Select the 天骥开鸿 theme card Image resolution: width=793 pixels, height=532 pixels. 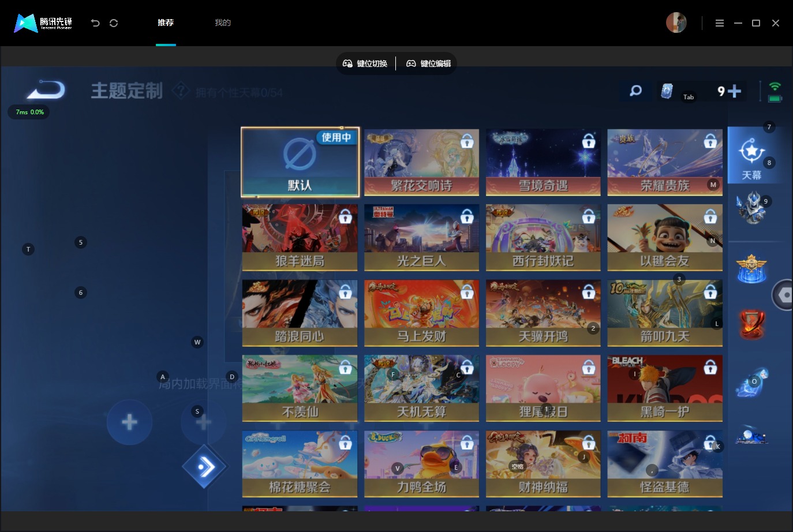point(543,313)
